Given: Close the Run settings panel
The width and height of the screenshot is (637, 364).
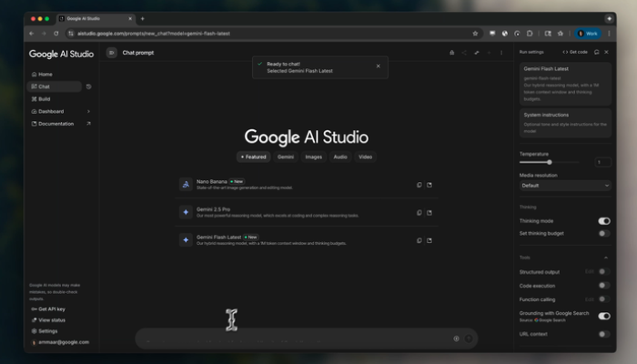Looking at the screenshot, I should 607,52.
